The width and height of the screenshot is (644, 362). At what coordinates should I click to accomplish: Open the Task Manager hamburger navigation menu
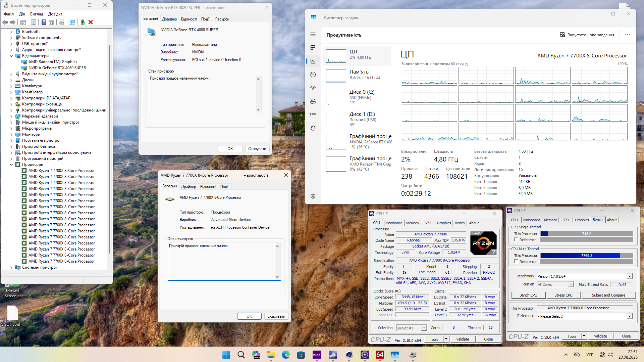coord(313,35)
